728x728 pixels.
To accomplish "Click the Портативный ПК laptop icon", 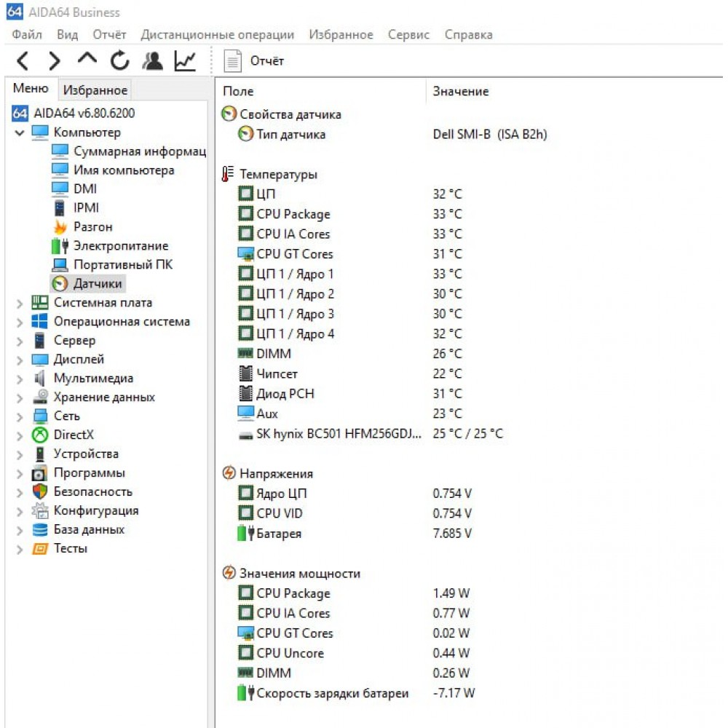I will [60, 265].
